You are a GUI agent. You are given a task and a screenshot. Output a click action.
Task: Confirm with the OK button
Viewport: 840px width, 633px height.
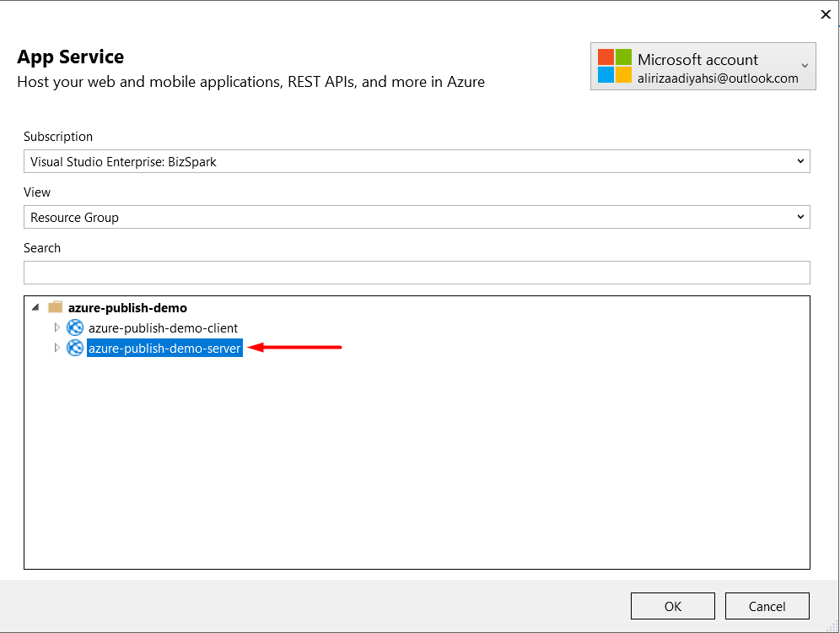tap(673, 606)
